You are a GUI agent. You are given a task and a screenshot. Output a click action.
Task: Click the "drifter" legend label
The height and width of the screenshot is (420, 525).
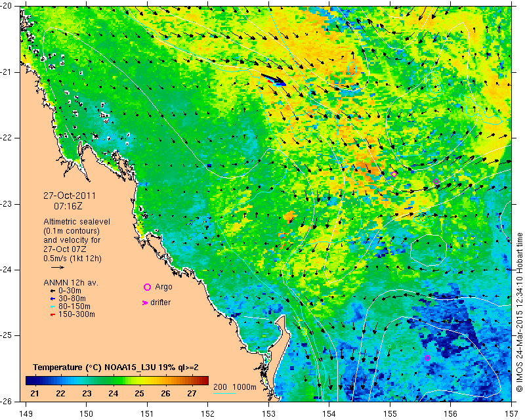[160, 303]
